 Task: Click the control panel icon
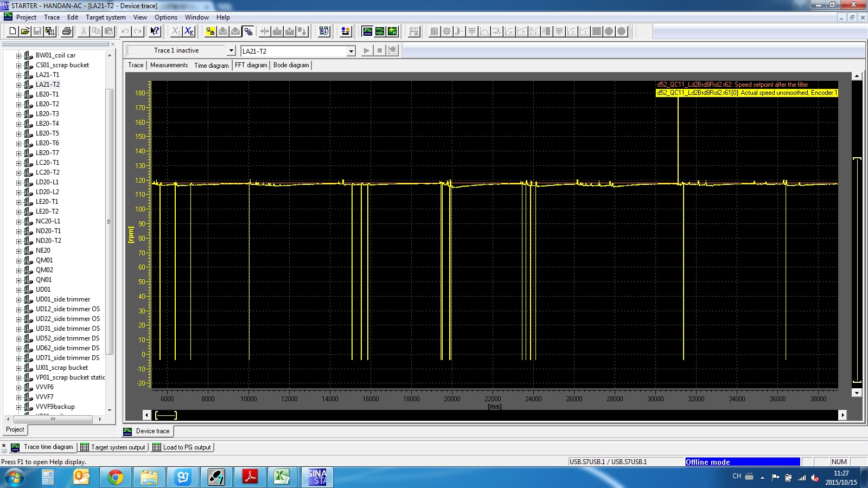(346, 31)
